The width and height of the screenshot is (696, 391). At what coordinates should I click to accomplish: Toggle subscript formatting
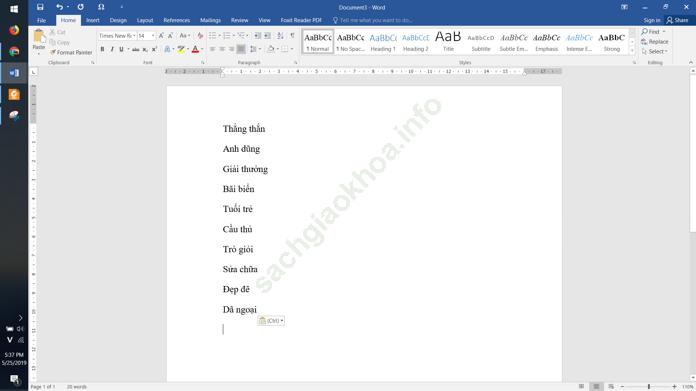145,49
